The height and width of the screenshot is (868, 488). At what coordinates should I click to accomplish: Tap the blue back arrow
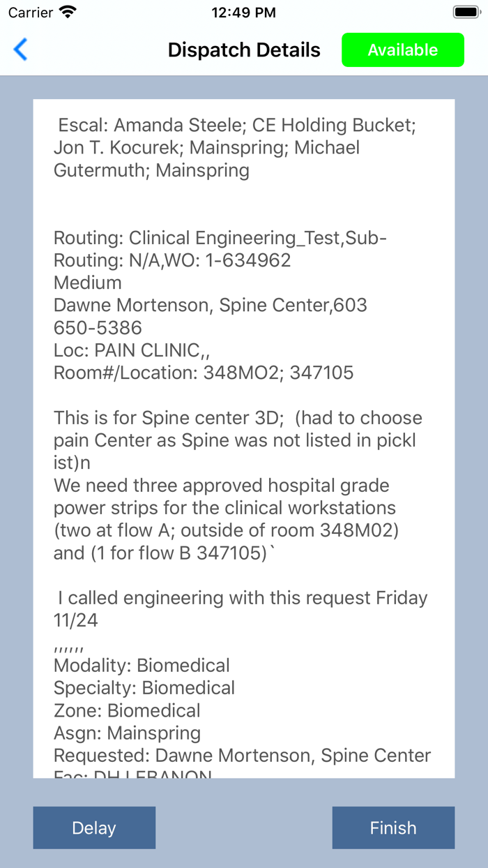[x=21, y=50]
